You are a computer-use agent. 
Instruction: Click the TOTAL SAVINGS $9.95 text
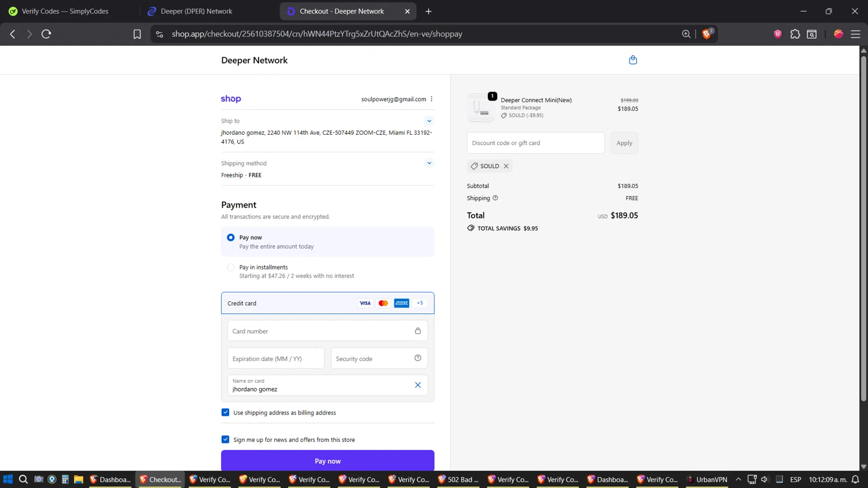[507, 228]
